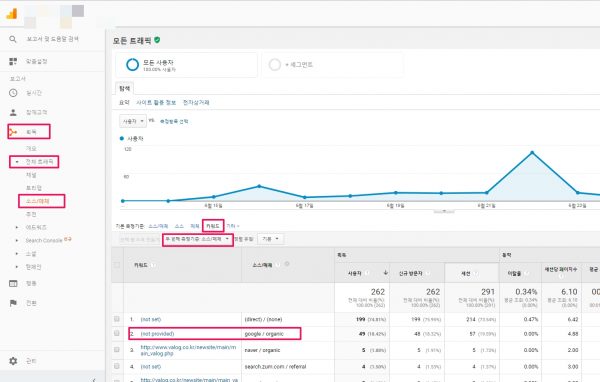600x382 pixels.
Task: Expand Search Console section in sidebar
Action: (16, 240)
